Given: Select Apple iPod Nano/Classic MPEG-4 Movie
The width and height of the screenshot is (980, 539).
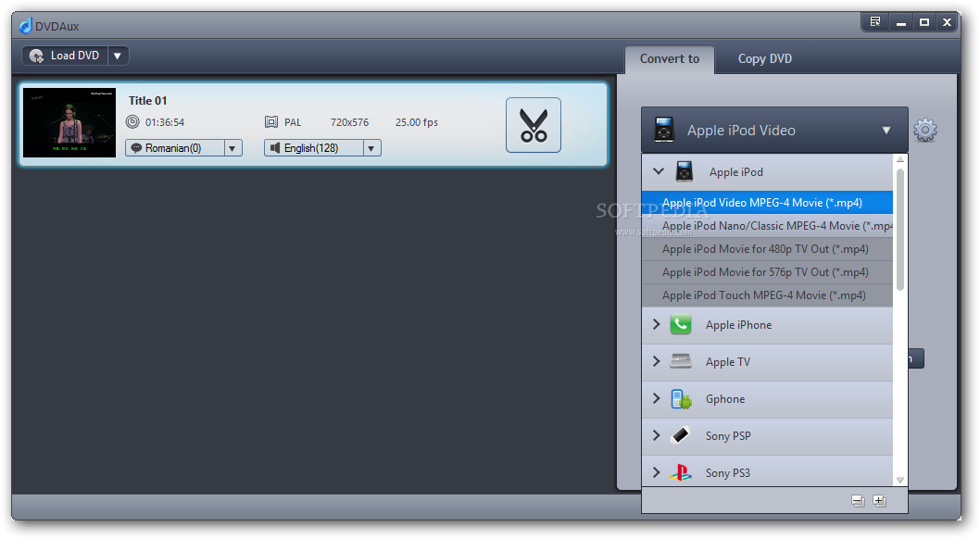Looking at the screenshot, I should coord(767,225).
